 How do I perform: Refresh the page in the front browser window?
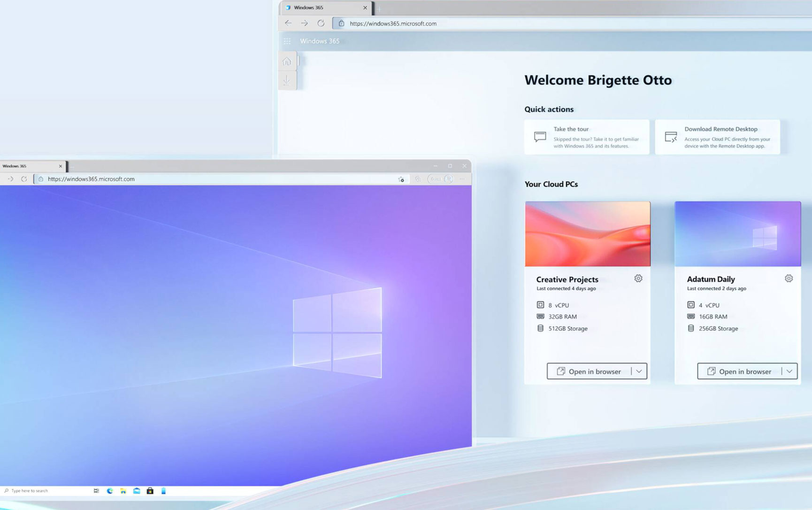(24, 179)
